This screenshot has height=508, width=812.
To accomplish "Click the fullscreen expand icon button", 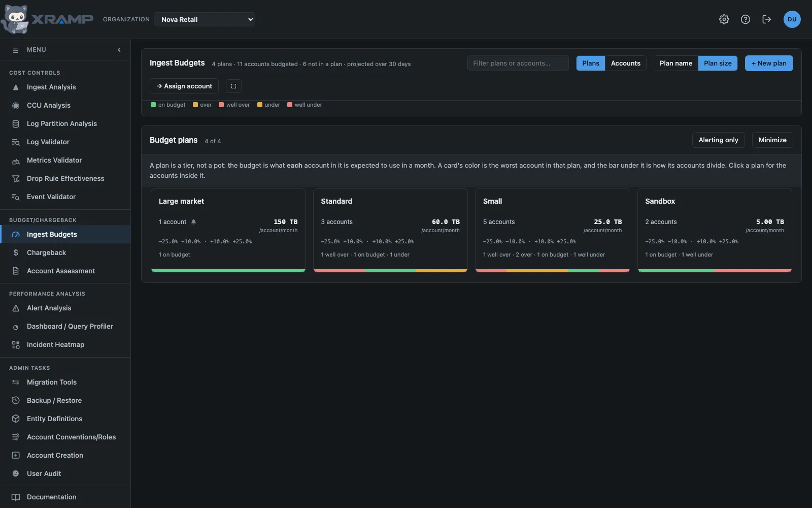I will pyautogui.click(x=233, y=86).
